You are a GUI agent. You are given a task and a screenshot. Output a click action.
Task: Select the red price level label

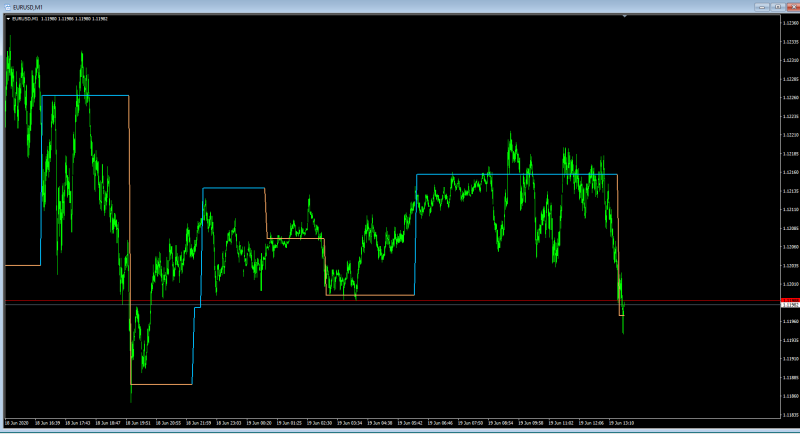point(790,300)
